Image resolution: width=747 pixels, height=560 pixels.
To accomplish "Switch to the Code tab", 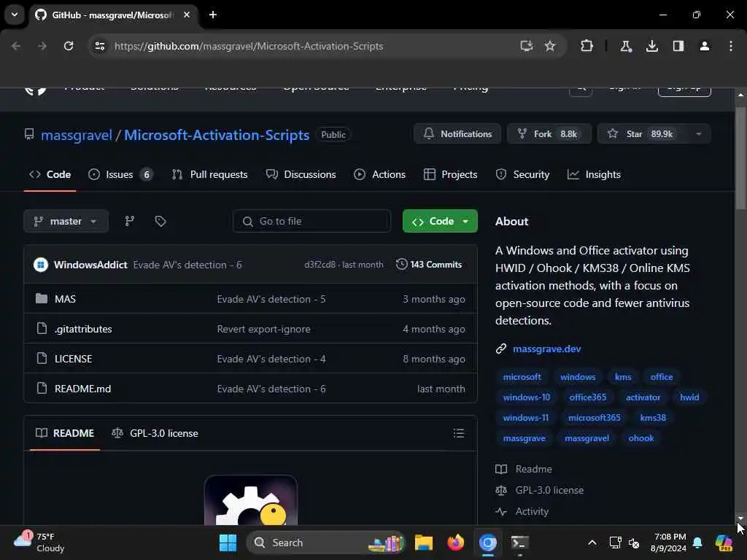I will [50, 175].
